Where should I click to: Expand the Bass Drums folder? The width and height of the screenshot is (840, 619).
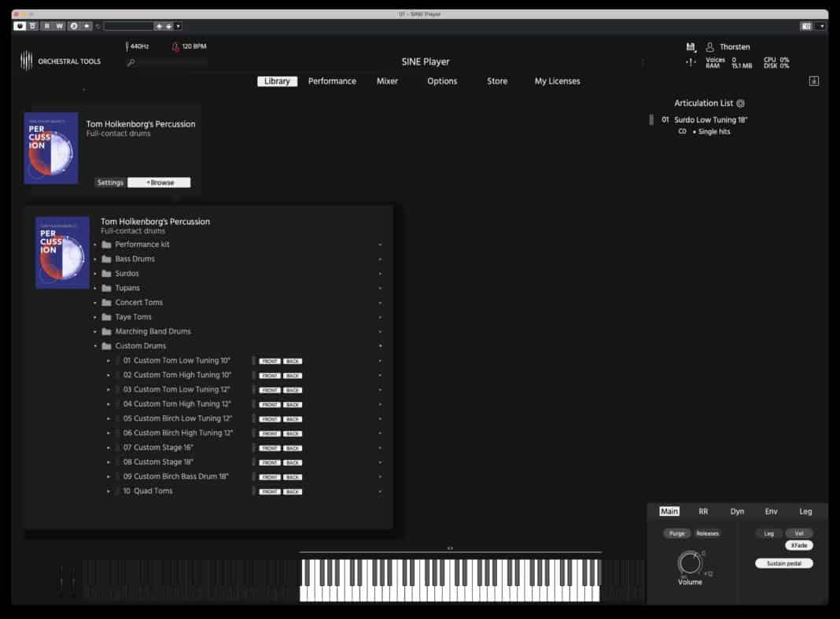(x=98, y=258)
